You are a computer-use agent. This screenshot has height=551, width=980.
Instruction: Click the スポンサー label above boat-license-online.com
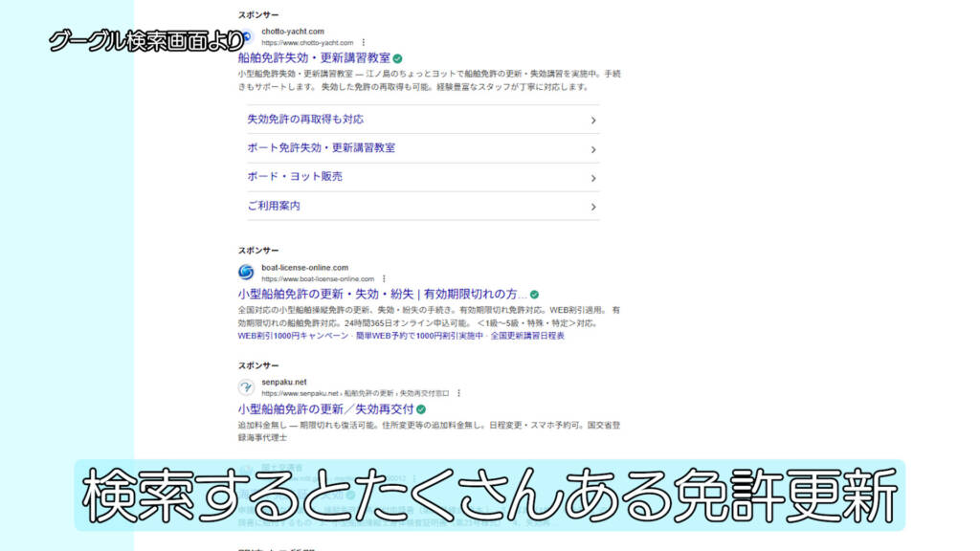[258, 251]
